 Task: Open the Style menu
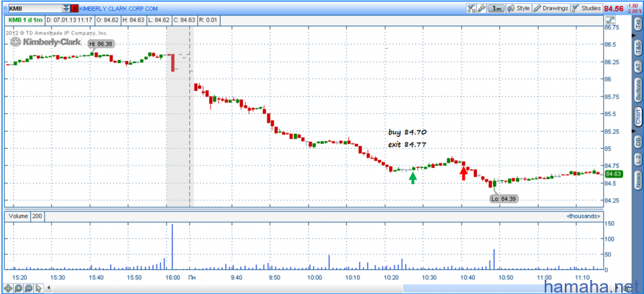click(x=519, y=8)
